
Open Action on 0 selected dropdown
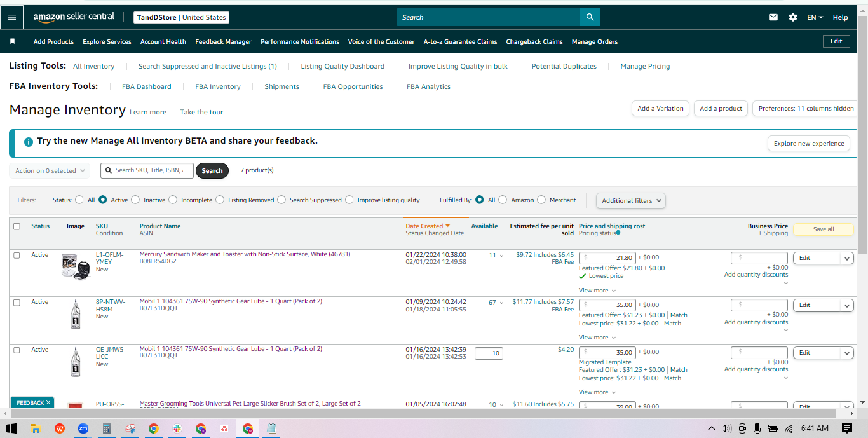click(x=50, y=170)
